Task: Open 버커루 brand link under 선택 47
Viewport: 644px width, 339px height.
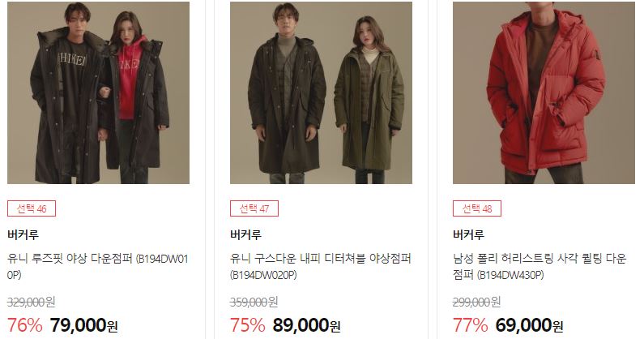Action: (x=245, y=235)
